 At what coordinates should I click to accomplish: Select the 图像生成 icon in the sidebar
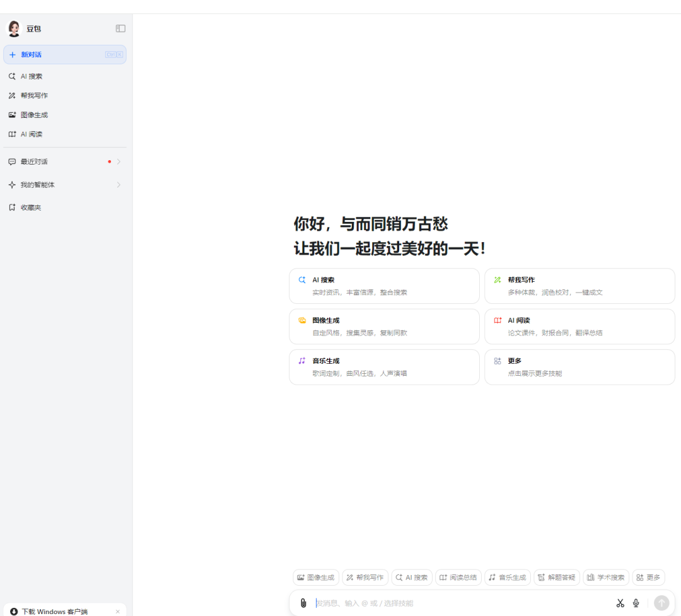point(12,115)
